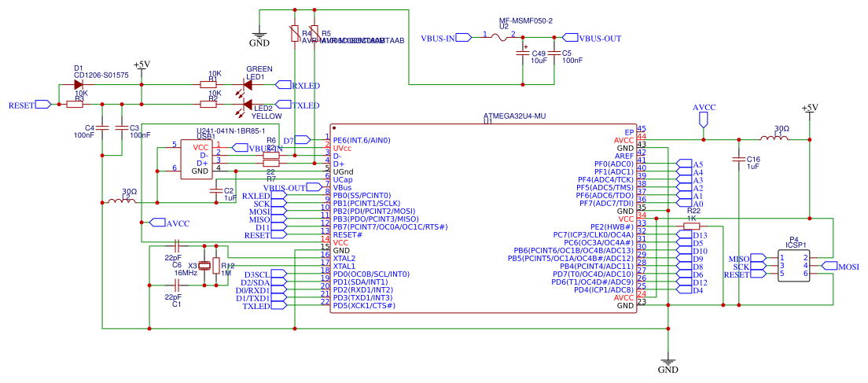The image size is (868, 383).
Task: Click the CD1206-S01575 diode value text
Action: point(101,75)
